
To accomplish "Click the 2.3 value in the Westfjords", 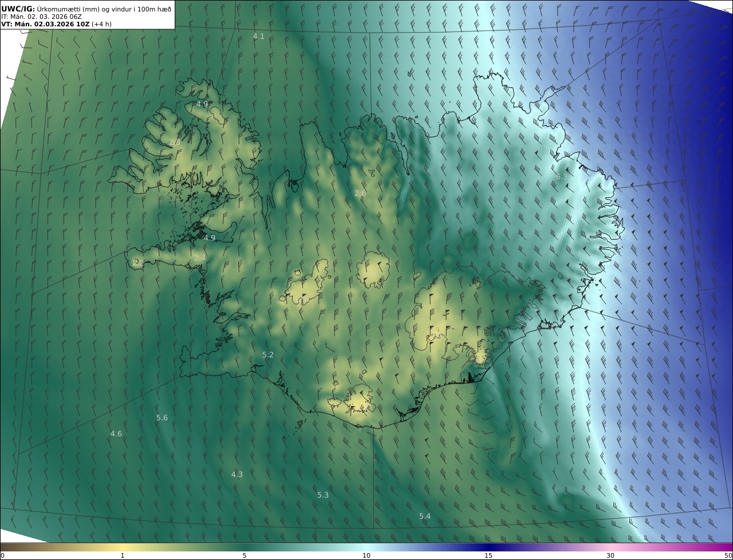I will point(175,142).
